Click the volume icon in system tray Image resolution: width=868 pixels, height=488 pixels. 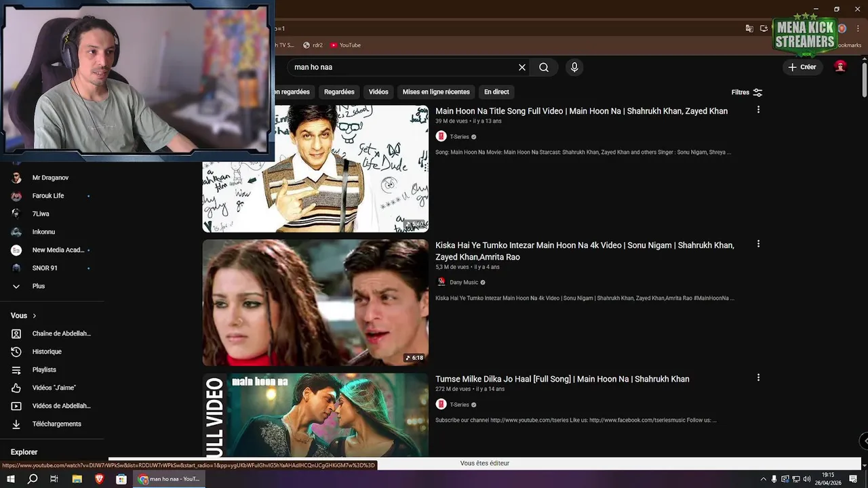808,479
